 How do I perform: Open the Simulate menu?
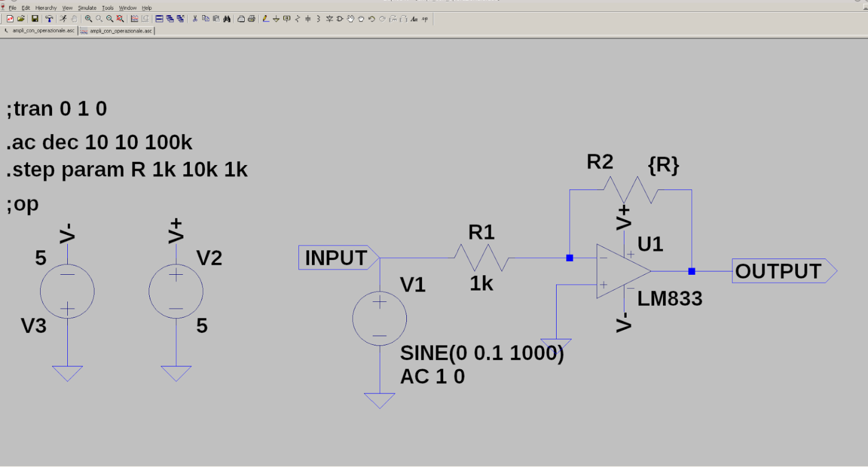[87, 8]
